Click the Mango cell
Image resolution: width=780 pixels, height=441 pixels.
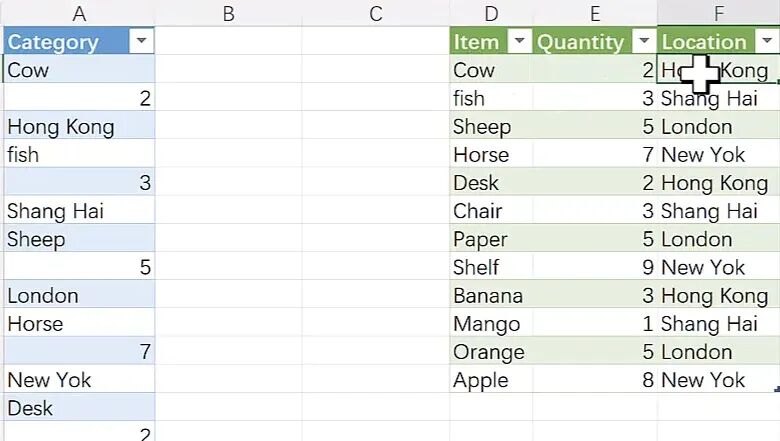[486, 324]
